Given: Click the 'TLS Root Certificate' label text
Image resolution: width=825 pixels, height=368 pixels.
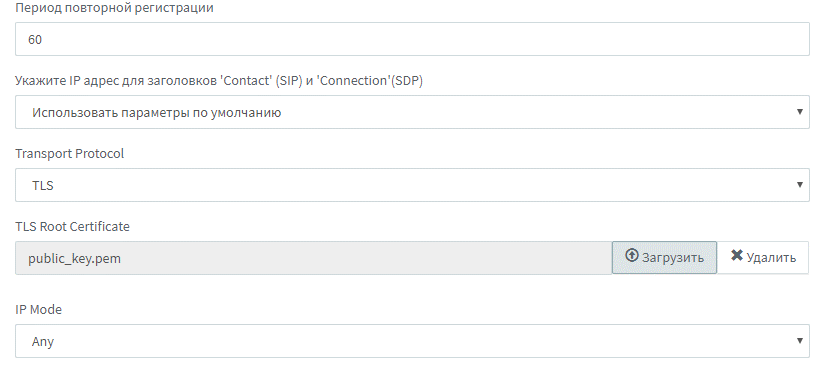Looking at the screenshot, I should (72, 226).
